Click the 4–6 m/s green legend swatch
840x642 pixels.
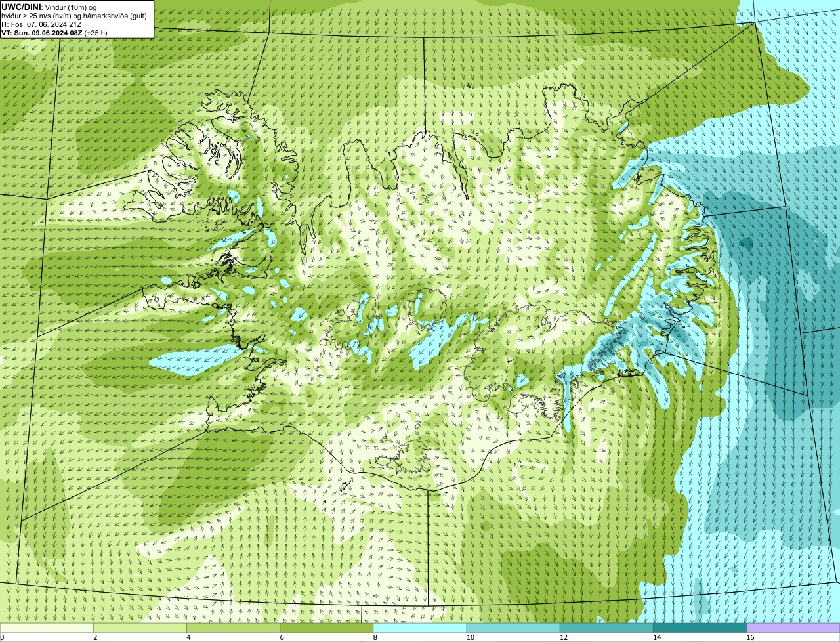(x=233, y=628)
